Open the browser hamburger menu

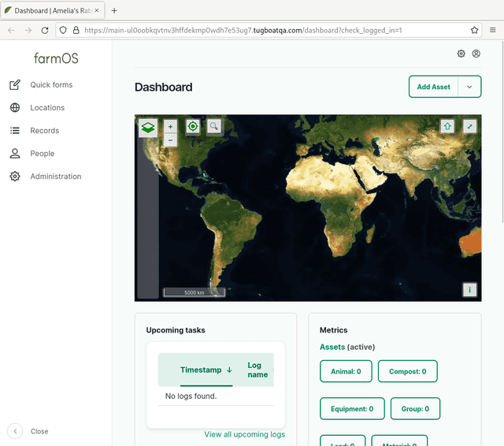(492, 30)
